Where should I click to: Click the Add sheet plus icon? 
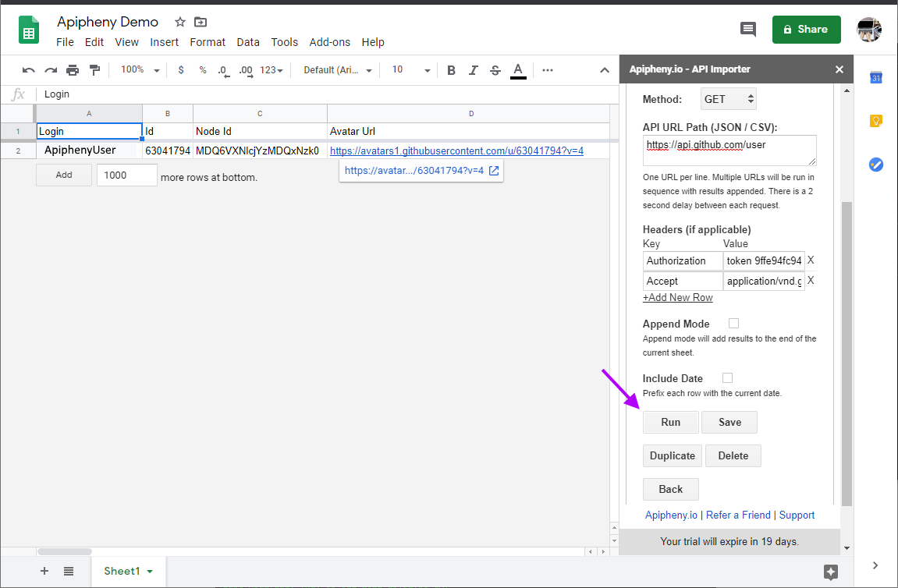[44, 571]
